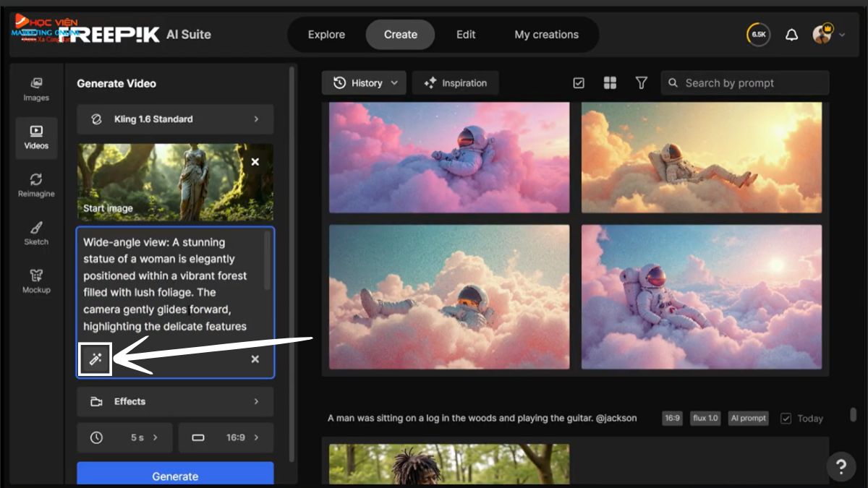Go to the Explore tab
868x488 pixels.
pyautogui.click(x=326, y=35)
